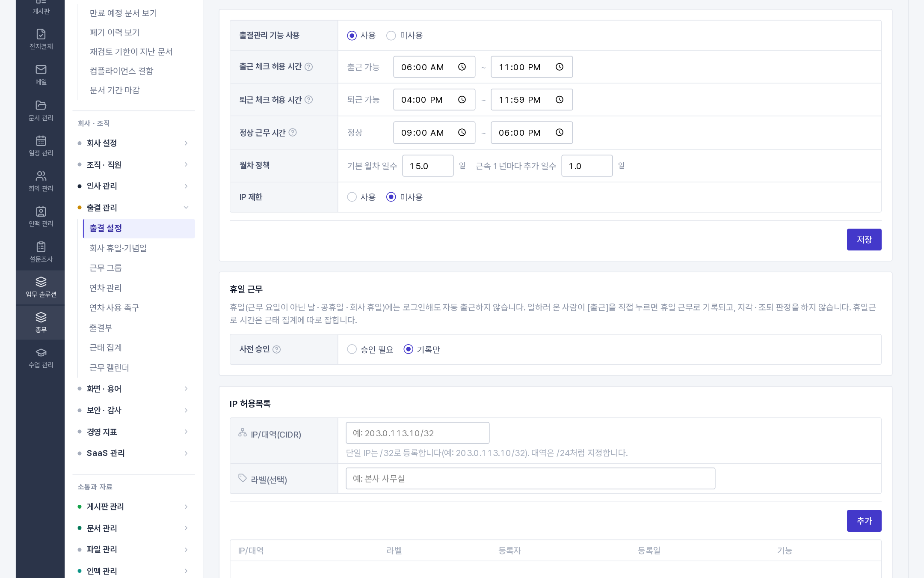924x578 pixels.
Task: Collapse the 출결 관리 menu group
Action: [x=133, y=208]
